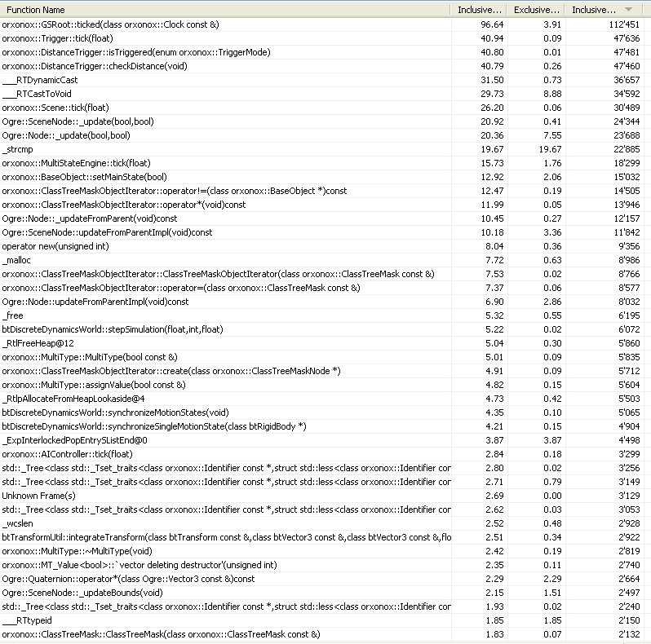The height and width of the screenshot is (644, 651).
Task: Click sample count 36'657
Action: (627, 80)
